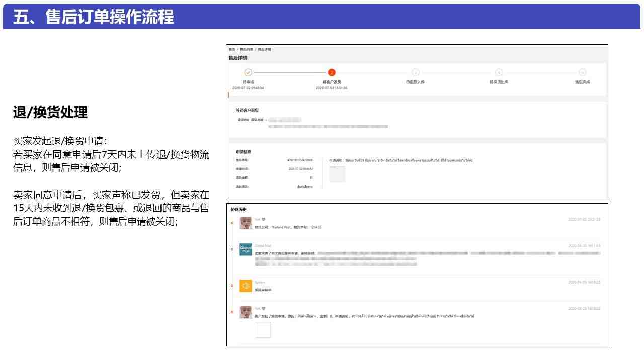Click Yuk's avatar beside the Thailand Post entry
The height and width of the screenshot is (362, 644).
pyautogui.click(x=246, y=223)
